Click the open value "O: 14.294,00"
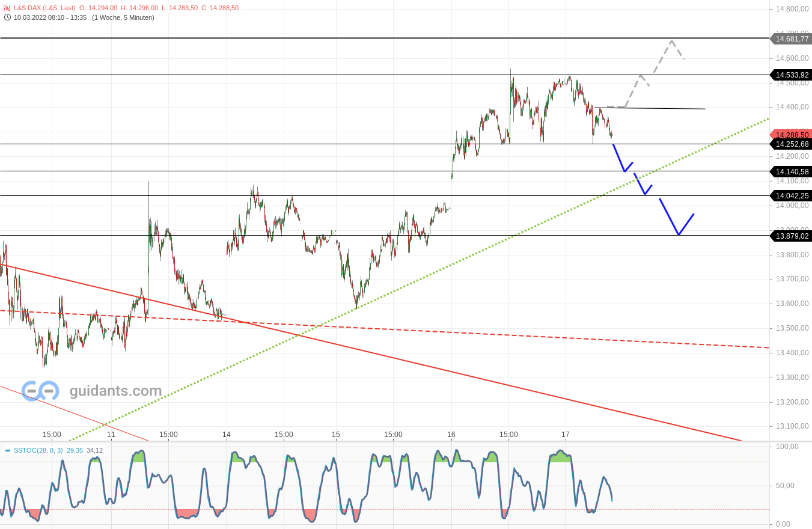 pos(99,8)
